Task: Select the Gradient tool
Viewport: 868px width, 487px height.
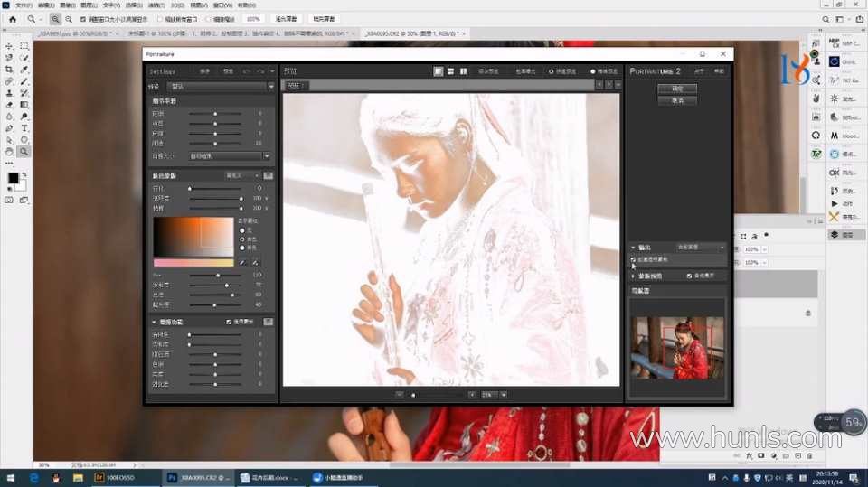Action: click(24, 105)
